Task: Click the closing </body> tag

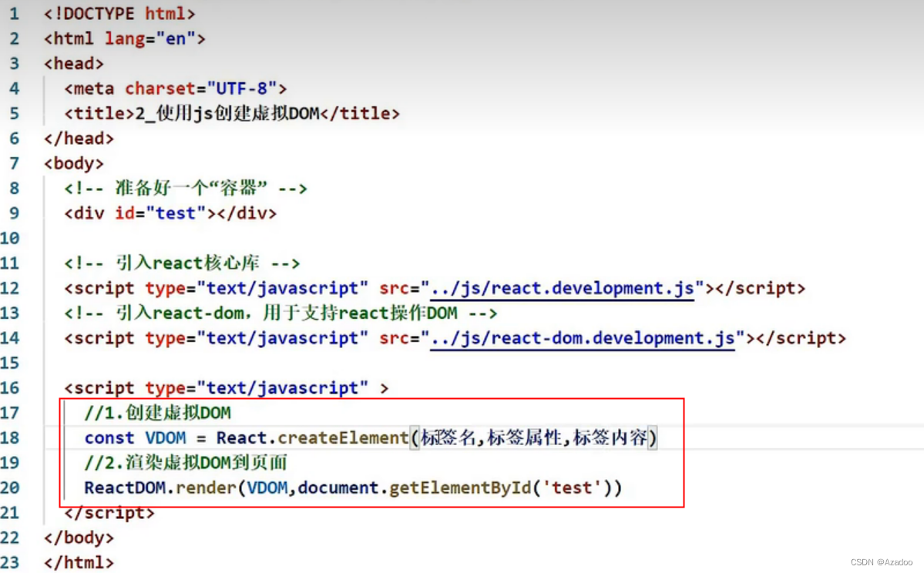Action: (79, 538)
